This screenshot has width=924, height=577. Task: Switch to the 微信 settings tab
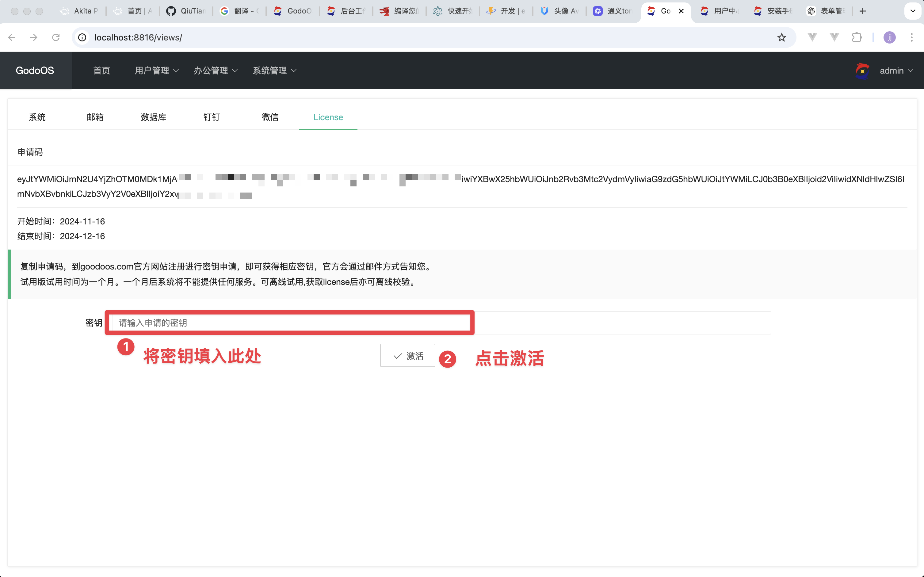point(270,117)
